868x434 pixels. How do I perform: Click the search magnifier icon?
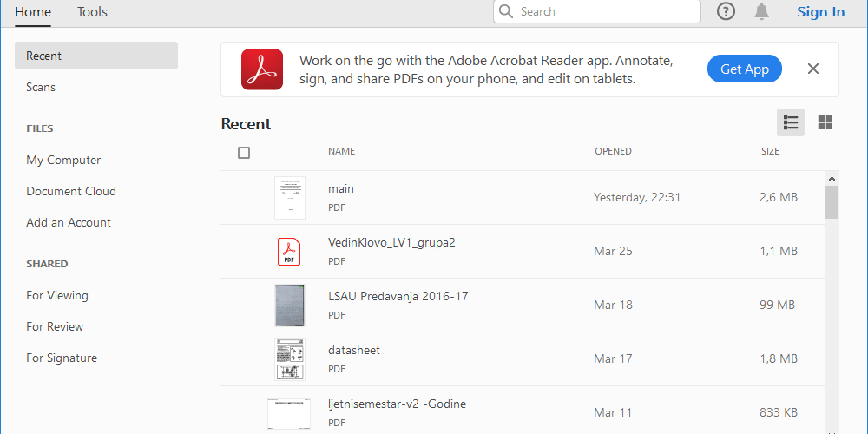click(505, 11)
